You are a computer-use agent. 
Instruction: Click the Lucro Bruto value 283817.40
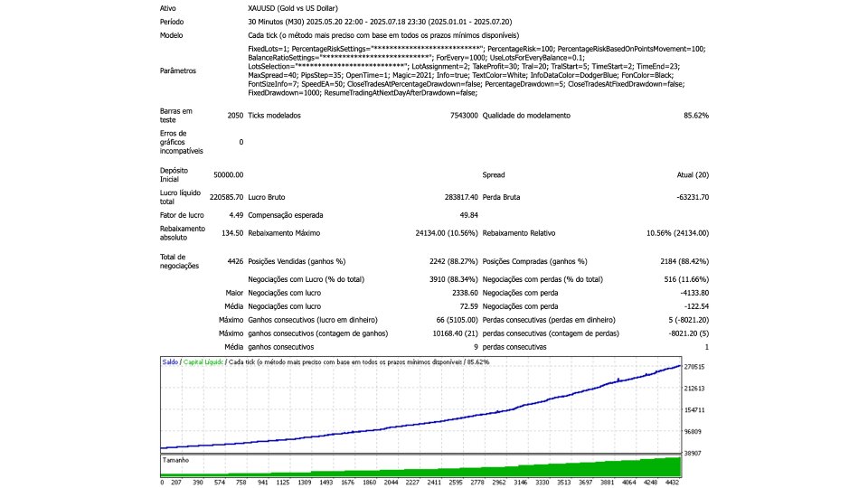tap(454, 196)
